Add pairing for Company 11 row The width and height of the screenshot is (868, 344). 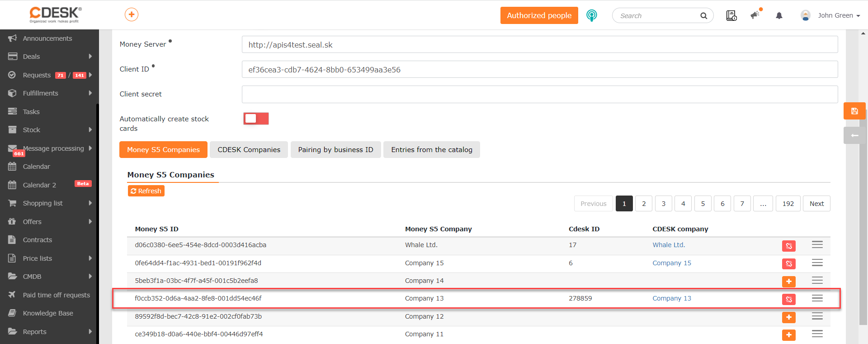click(x=789, y=335)
